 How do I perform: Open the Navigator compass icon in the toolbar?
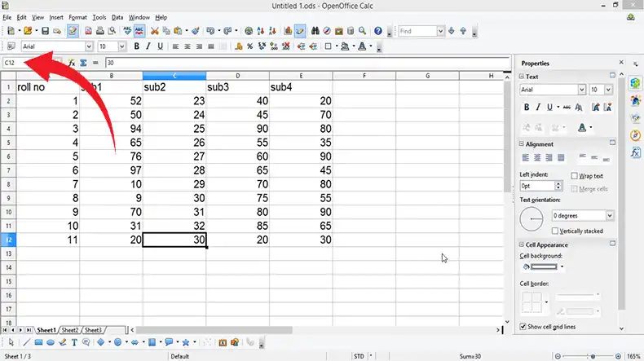click(x=327, y=31)
